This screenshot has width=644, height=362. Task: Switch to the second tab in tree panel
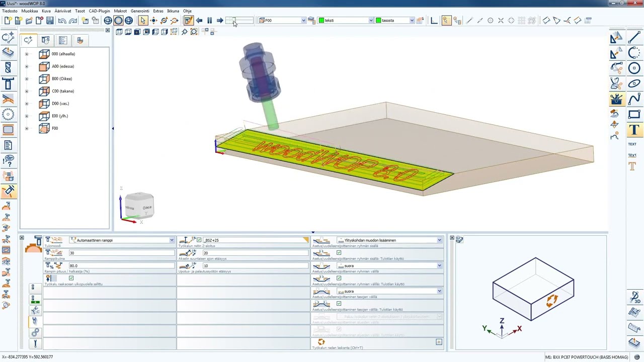point(45,40)
